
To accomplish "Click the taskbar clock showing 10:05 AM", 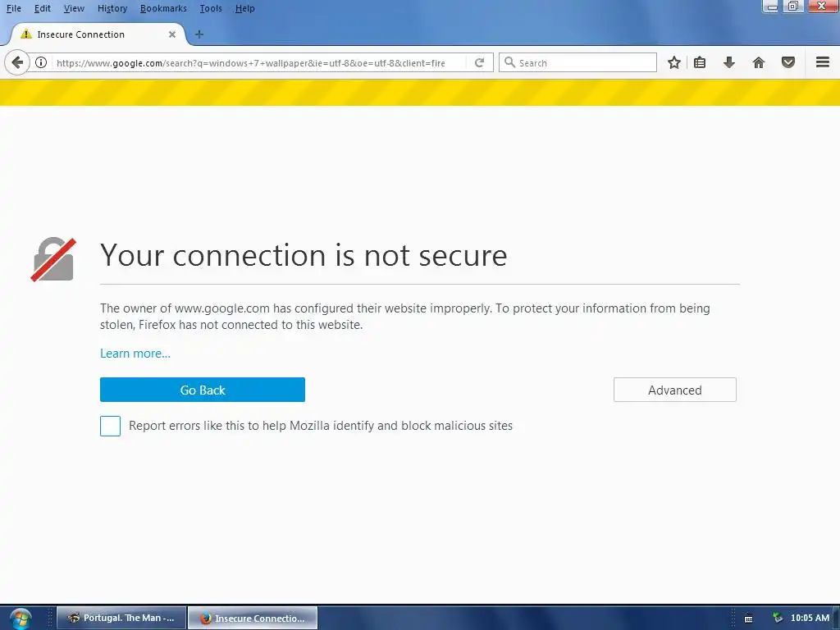I will coord(810,618).
